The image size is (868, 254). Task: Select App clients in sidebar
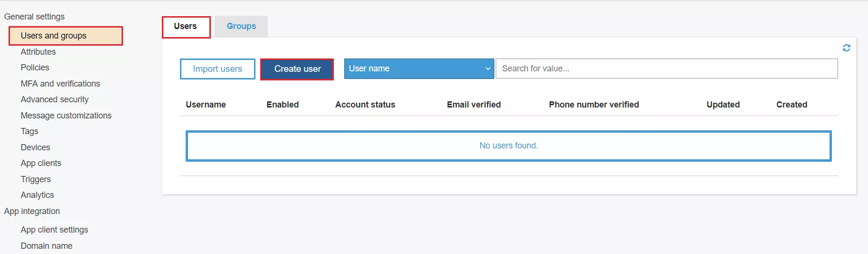tap(41, 163)
